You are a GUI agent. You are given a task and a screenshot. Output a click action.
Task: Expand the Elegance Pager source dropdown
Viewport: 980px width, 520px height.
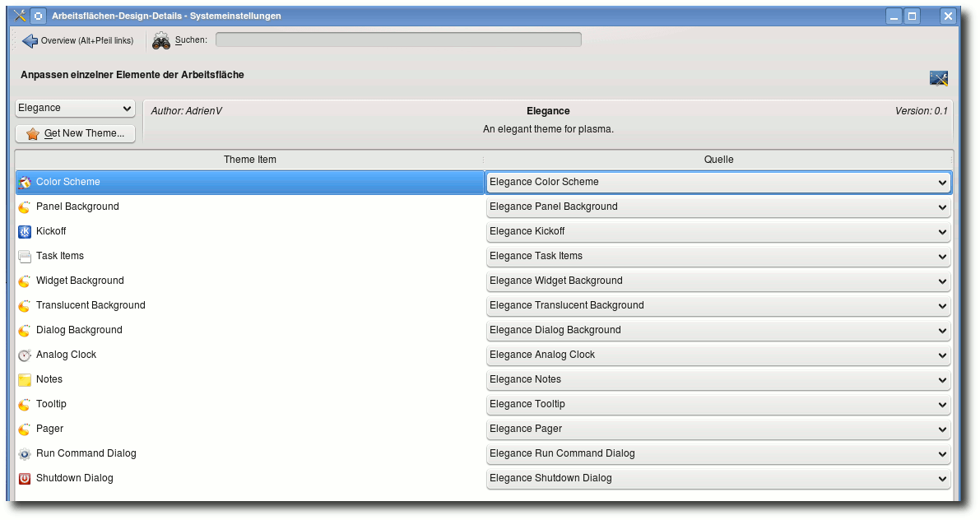tap(718, 429)
